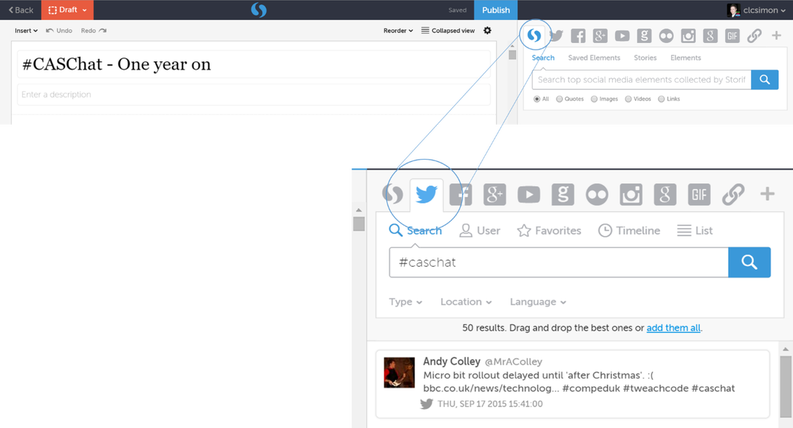Viewport: 793px width, 428px height.
Task: Click the 'add them all' link
Action: pos(673,328)
